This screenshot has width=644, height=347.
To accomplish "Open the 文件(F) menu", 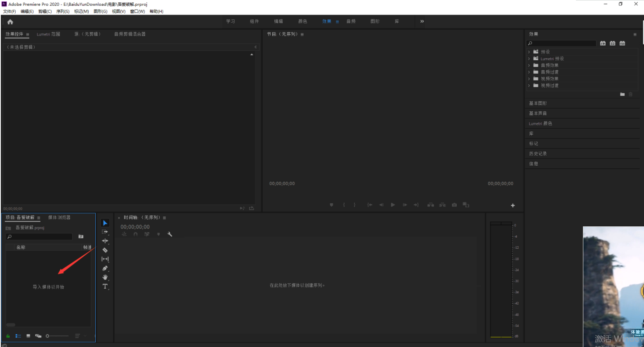I will point(9,12).
